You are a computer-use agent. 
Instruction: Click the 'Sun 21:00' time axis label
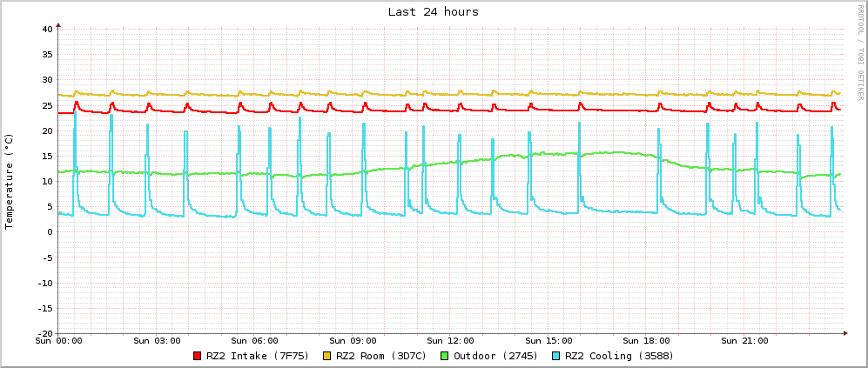(745, 341)
